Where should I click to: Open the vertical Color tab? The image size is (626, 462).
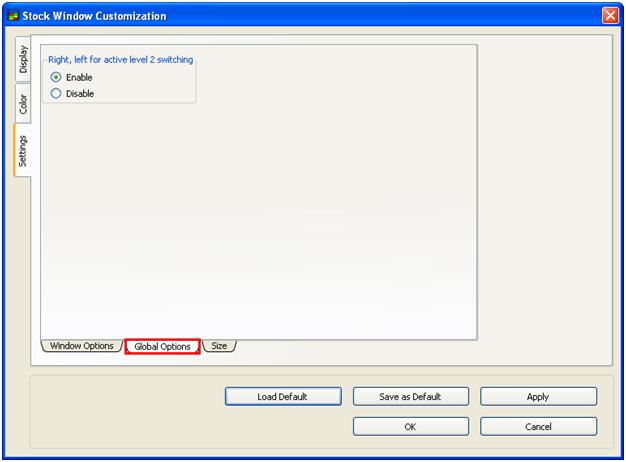click(23, 104)
